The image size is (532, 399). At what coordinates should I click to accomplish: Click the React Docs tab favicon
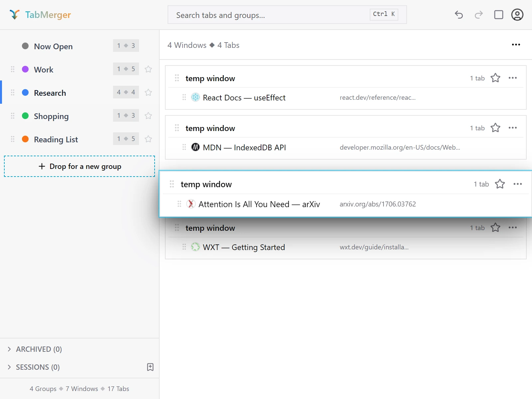click(196, 97)
